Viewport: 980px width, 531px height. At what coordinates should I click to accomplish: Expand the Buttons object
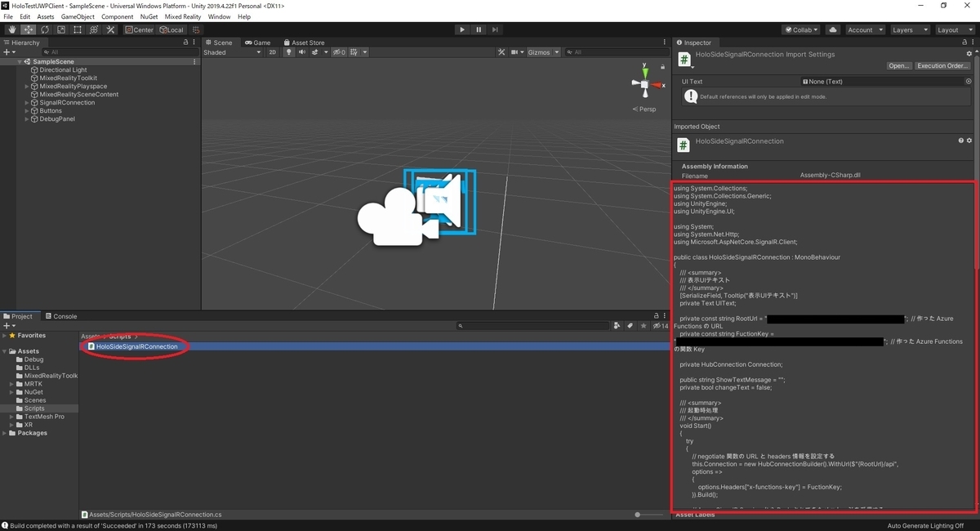(x=27, y=111)
